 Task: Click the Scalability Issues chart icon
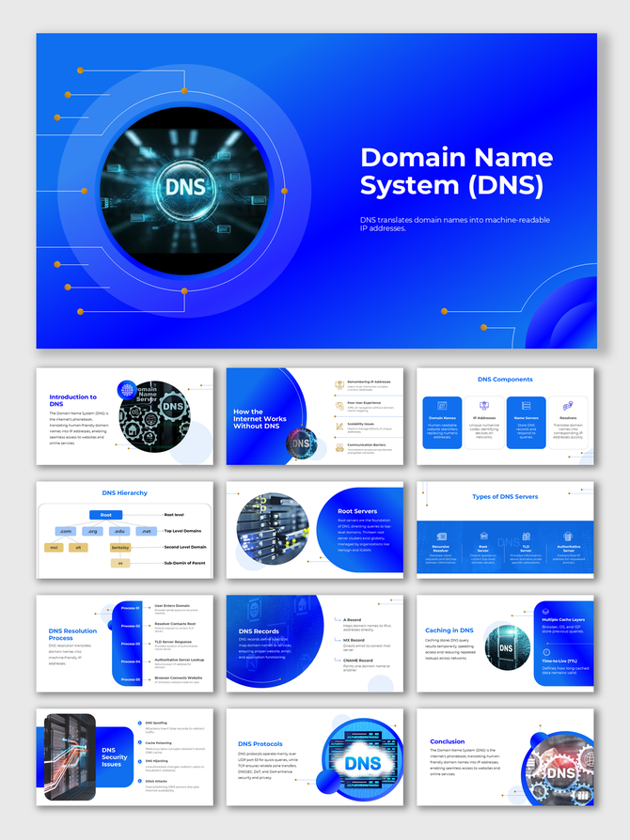point(339,426)
